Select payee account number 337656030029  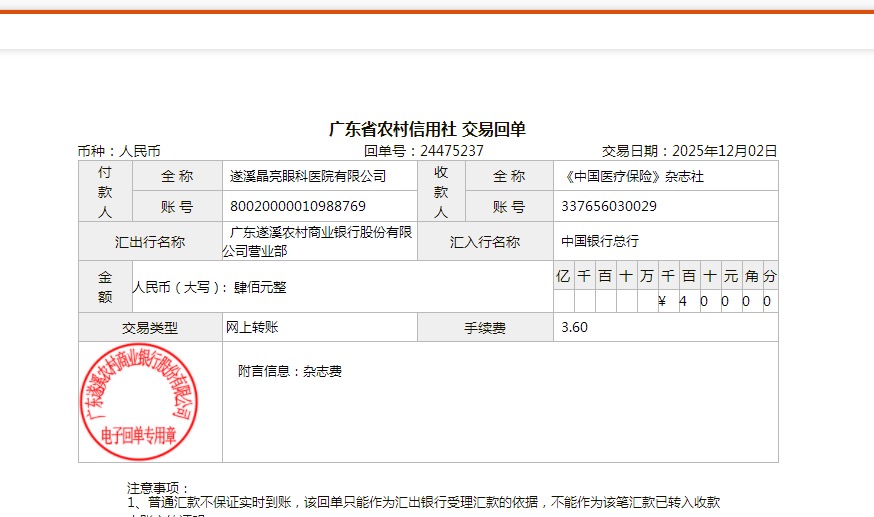click(609, 206)
